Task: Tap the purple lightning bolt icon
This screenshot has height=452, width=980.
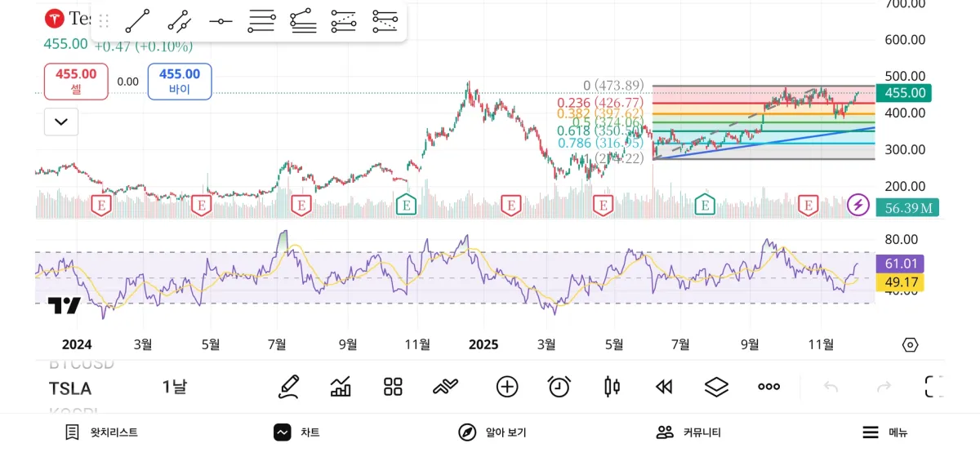Action: coord(857,205)
